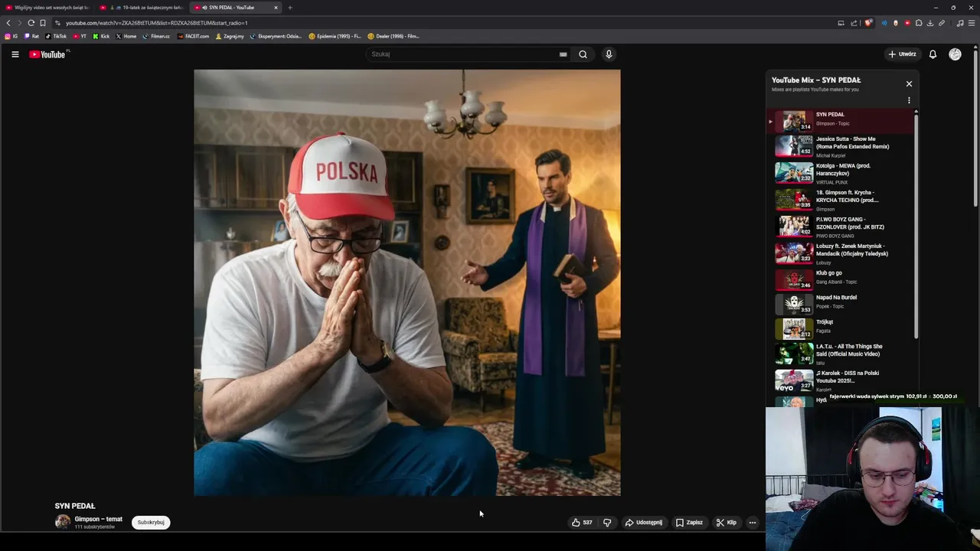The width and height of the screenshot is (980, 551).
Task: Open the Gimpson channel avatar
Action: tap(63, 522)
